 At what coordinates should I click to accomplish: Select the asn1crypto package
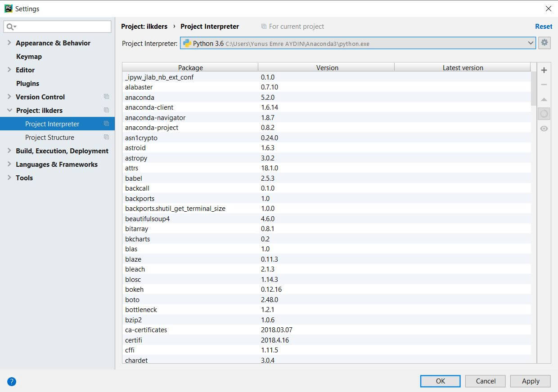tap(327, 138)
